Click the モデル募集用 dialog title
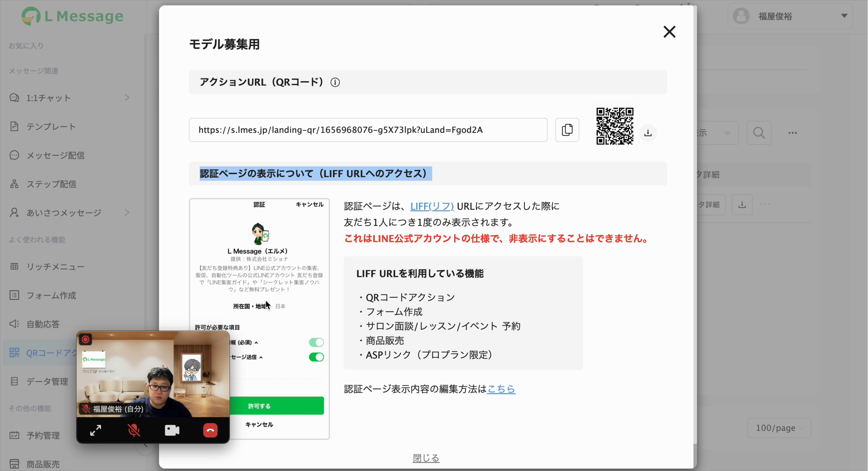This screenshot has width=868, height=471. pyautogui.click(x=224, y=44)
